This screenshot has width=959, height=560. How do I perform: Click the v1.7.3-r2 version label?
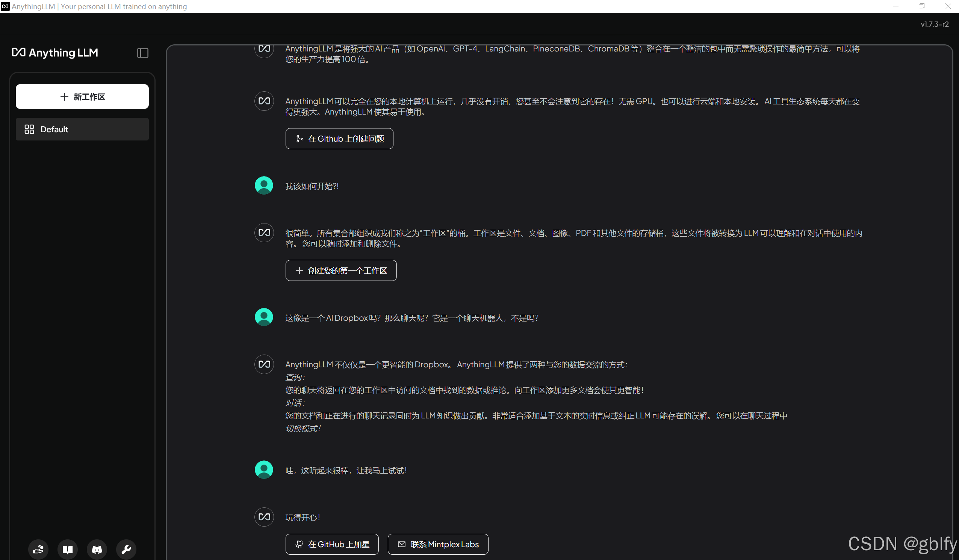pyautogui.click(x=934, y=24)
